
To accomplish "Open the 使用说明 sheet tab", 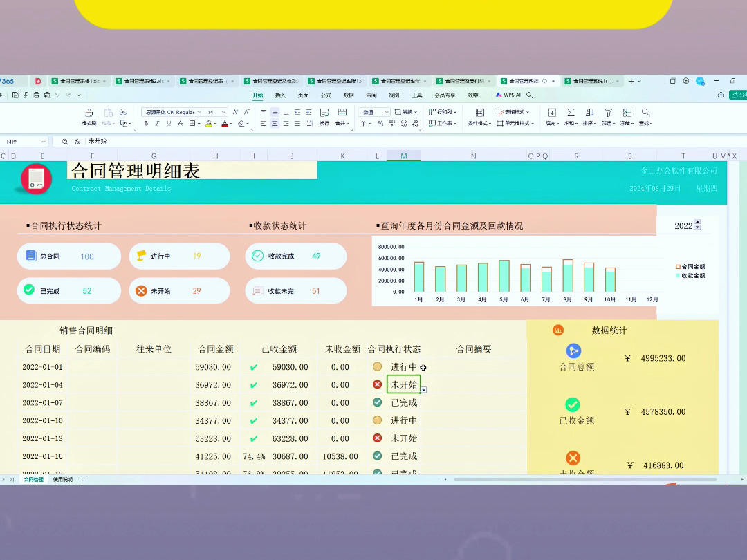I will coord(62,480).
